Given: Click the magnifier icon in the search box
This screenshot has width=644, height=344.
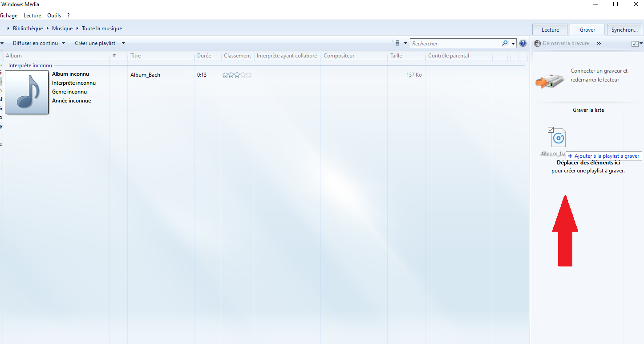Looking at the screenshot, I should 505,43.
